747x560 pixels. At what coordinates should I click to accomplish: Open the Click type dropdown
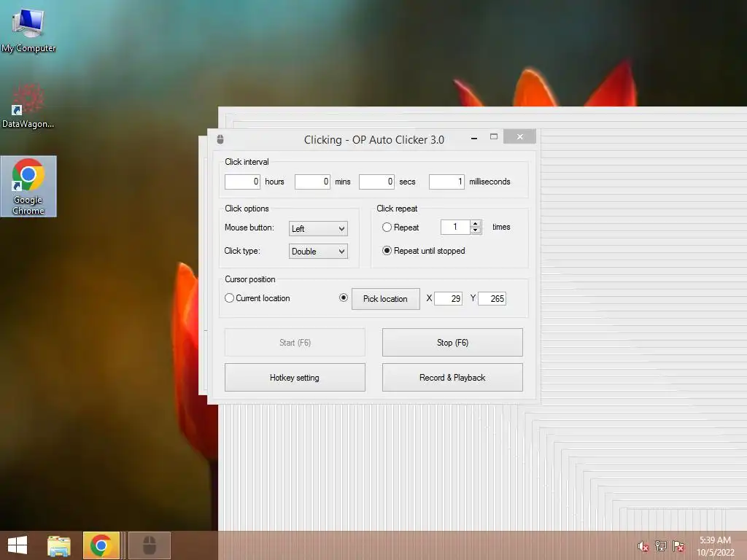[318, 251]
